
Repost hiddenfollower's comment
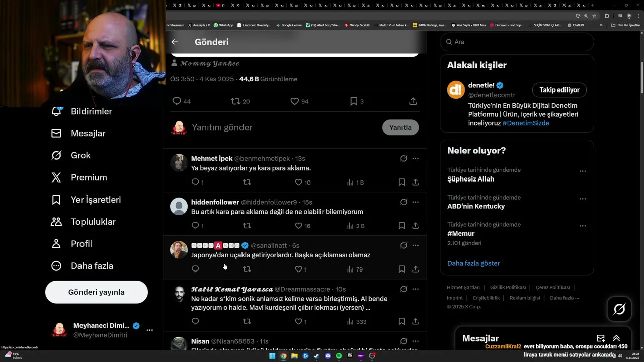247,226
